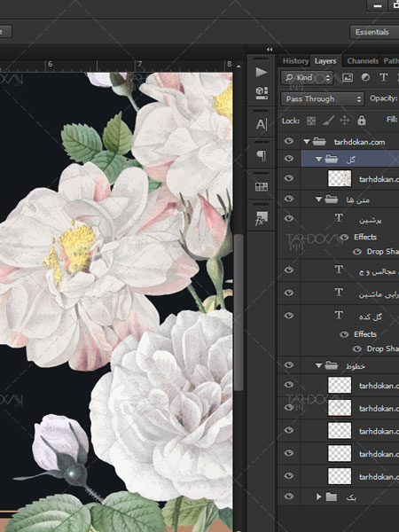Hide the بک group

point(289,497)
